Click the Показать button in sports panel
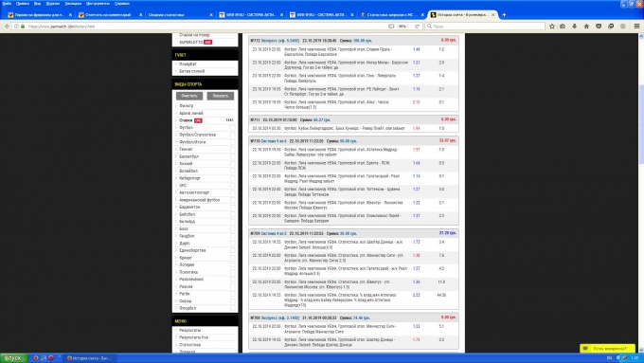Image resolution: width=644 pixels, height=363 pixels. (221, 96)
